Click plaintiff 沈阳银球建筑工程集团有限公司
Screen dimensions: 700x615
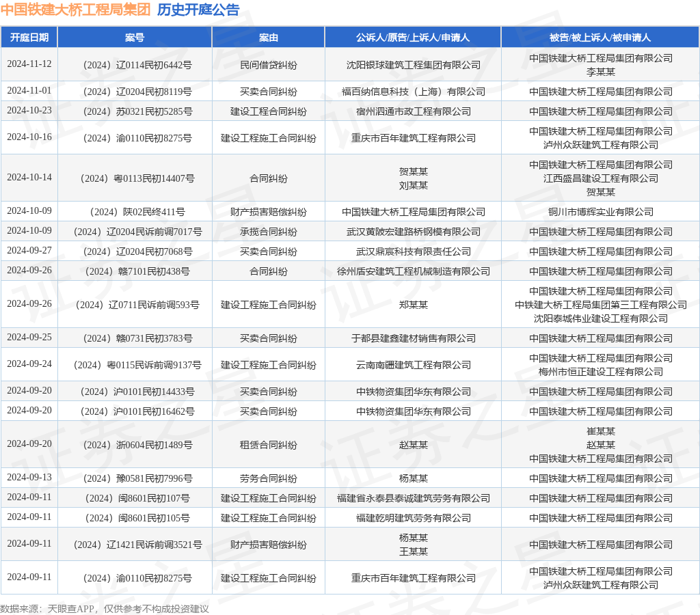tap(414, 65)
